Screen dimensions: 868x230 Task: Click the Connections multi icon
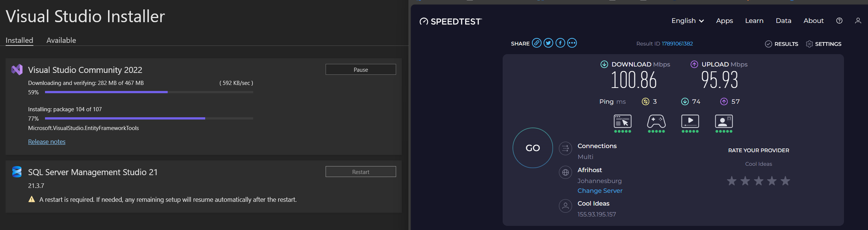click(x=565, y=148)
